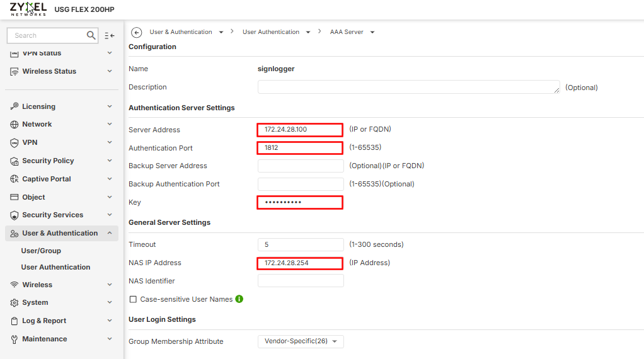The width and height of the screenshot is (644, 359).
Task: Click the Network globe icon
Action: (x=14, y=124)
